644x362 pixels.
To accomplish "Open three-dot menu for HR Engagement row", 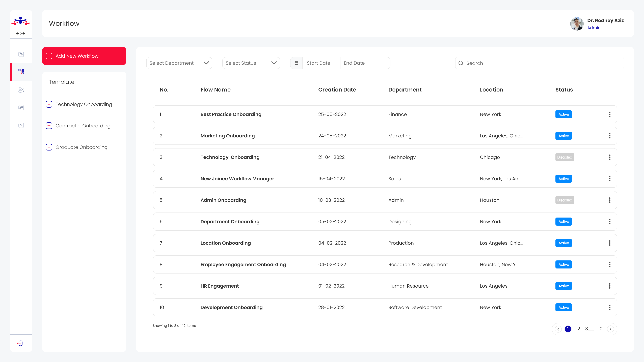I will 609,286.
